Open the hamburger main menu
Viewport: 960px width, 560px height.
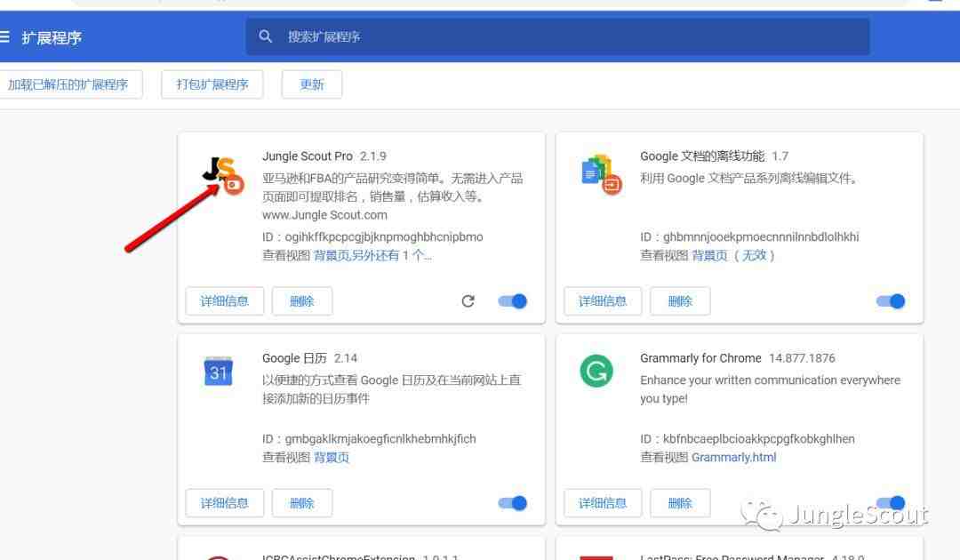coord(4,37)
